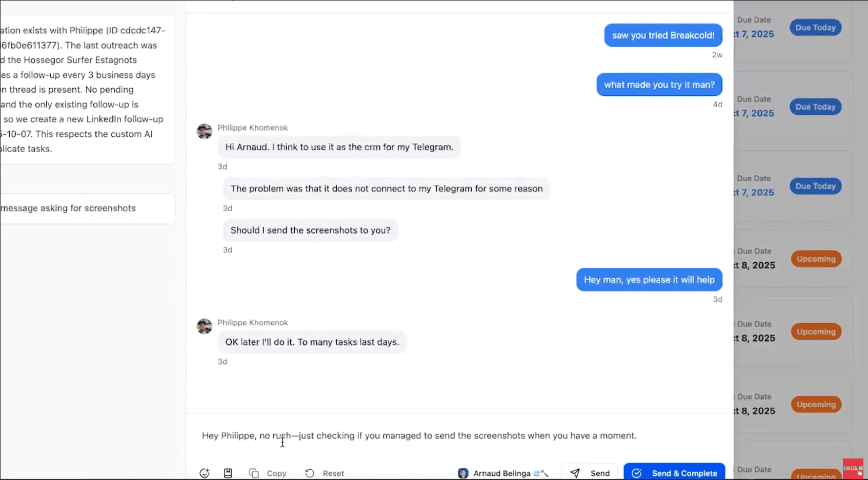Click the checkmark icon in Send & Complete
The image size is (868, 480).
637,473
